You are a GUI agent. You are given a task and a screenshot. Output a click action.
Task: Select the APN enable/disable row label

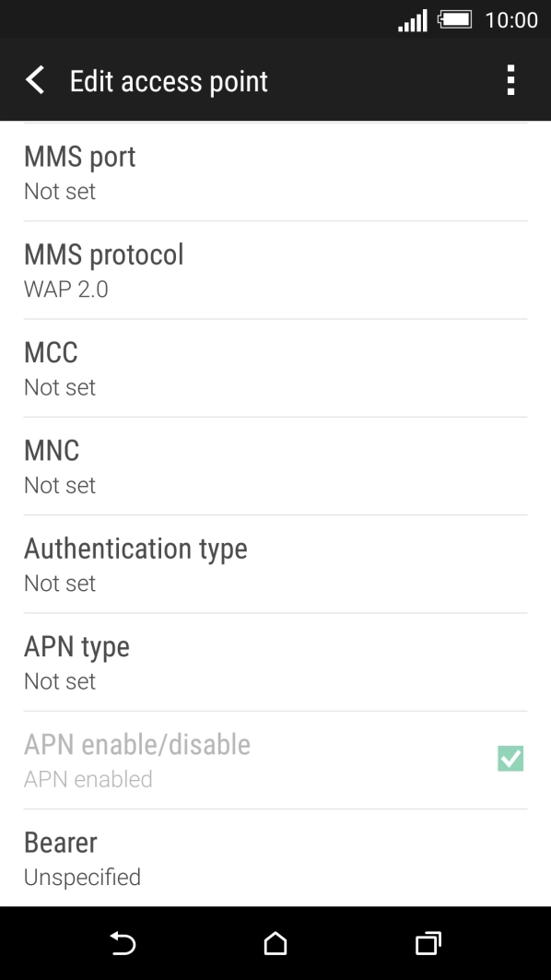point(136,744)
